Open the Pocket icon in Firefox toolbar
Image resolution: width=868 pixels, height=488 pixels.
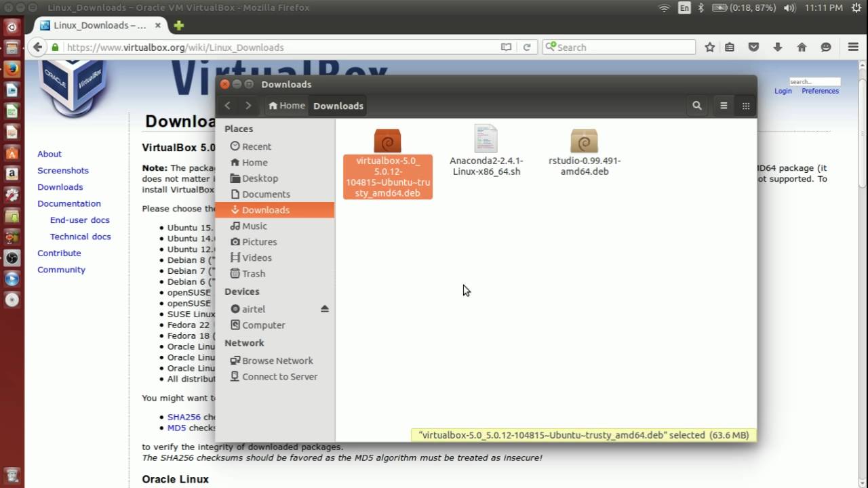pos(753,47)
